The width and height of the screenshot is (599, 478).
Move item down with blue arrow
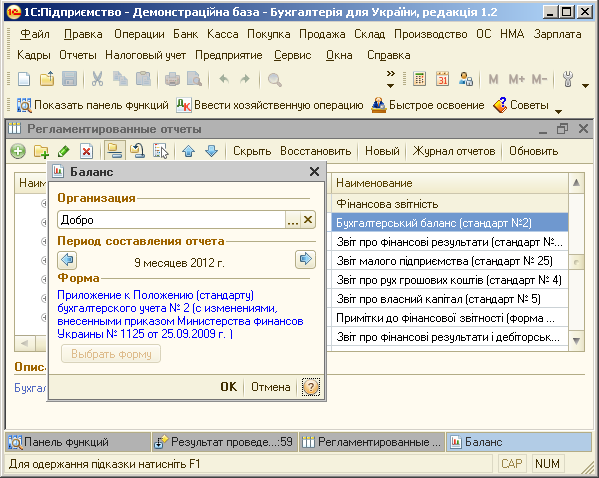[x=211, y=151]
